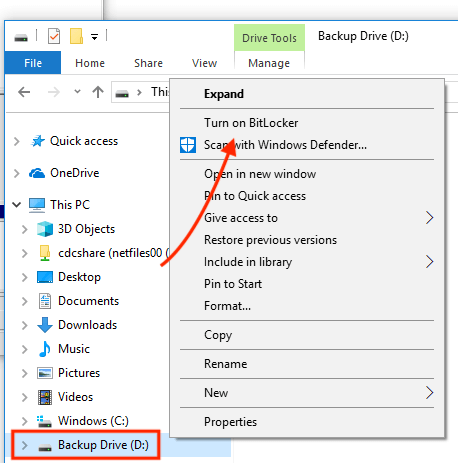Click the Music note icon
The height and width of the screenshot is (463, 458).
click(45, 349)
